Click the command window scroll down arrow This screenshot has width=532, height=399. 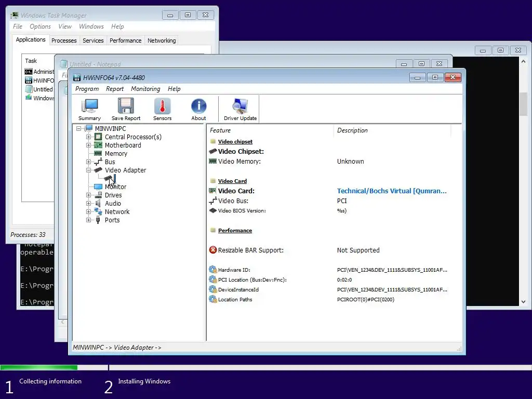click(x=523, y=302)
